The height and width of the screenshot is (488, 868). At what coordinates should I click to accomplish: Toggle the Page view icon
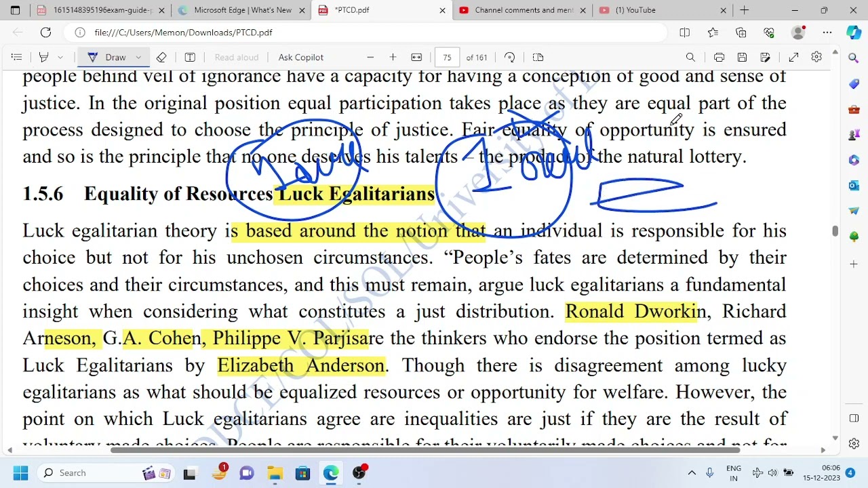[538, 58]
